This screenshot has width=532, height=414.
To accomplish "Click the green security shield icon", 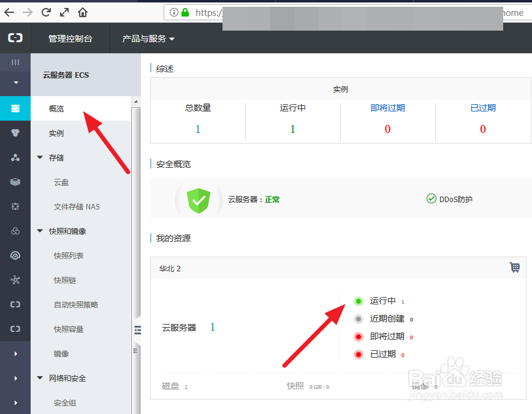I will (199, 200).
